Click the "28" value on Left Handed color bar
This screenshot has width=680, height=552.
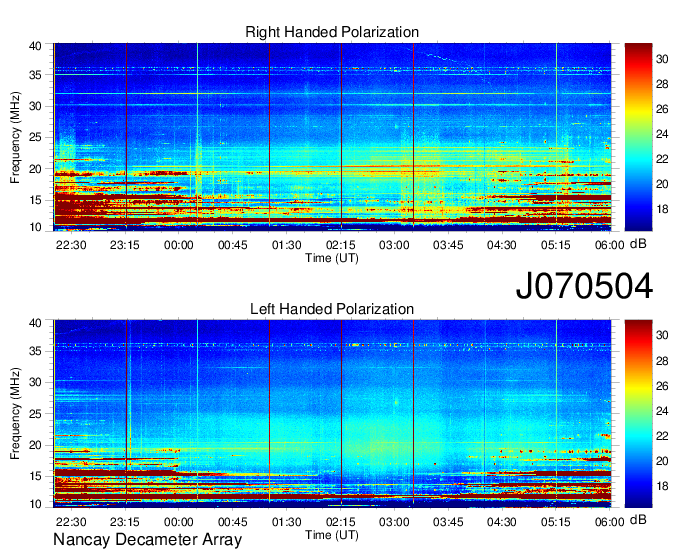coord(662,361)
